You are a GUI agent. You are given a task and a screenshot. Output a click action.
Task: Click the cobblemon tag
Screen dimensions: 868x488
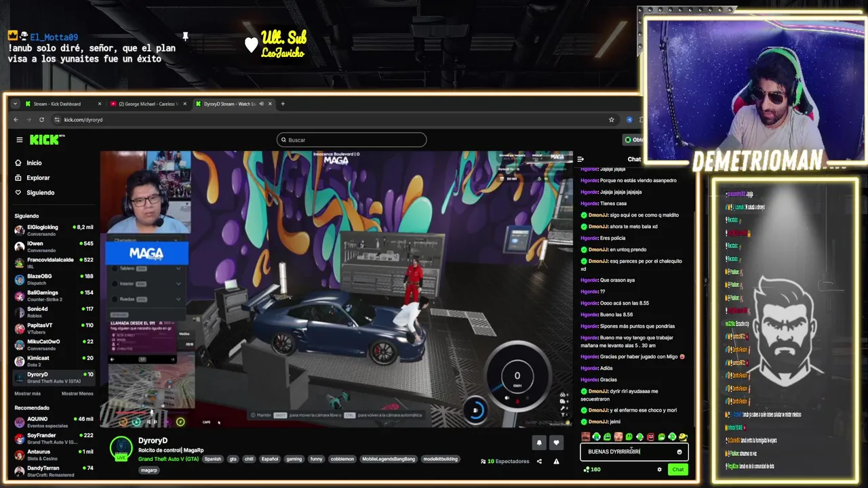click(342, 459)
